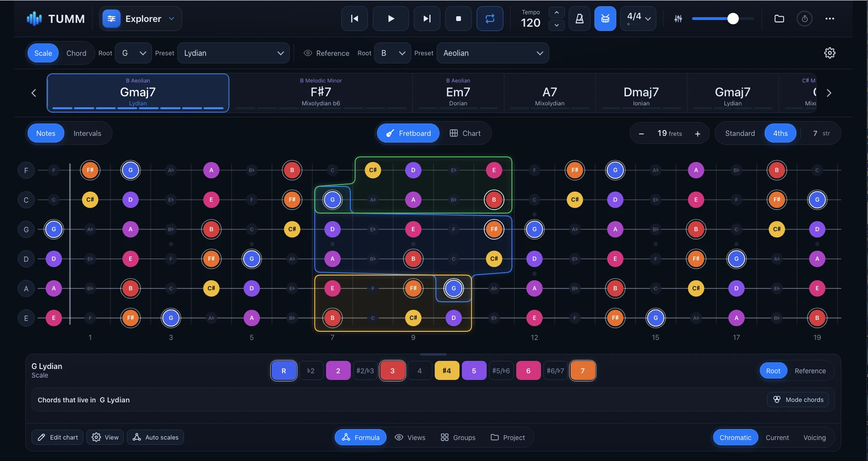Image resolution: width=868 pixels, height=461 pixels.
Task: Stop playback with the stop button
Action: [458, 19]
